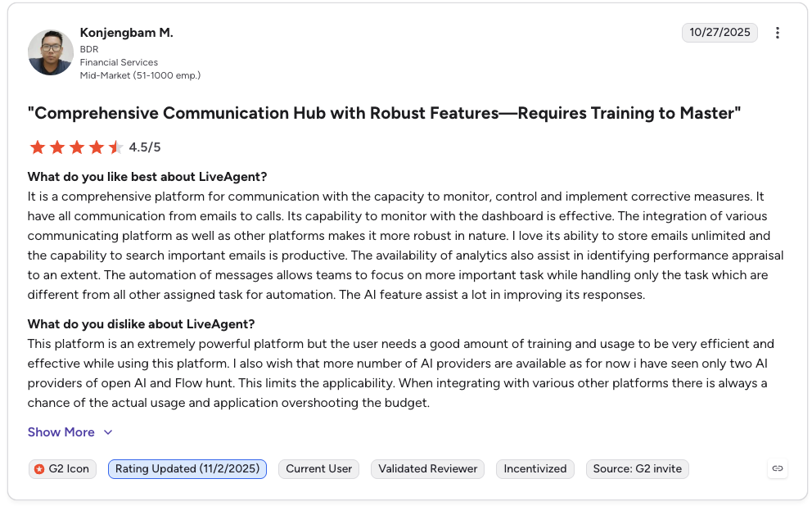
Task: Click reviewer name Konjengbam M.
Action: [126, 33]
